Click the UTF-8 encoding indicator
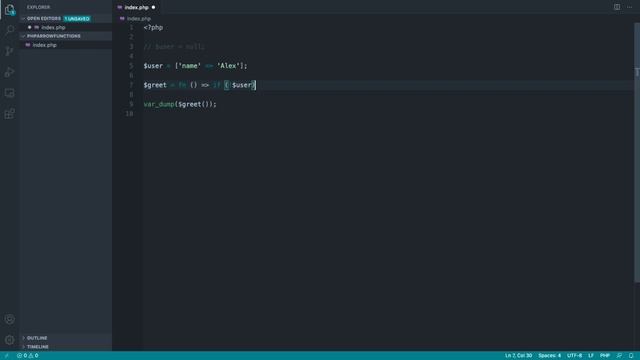Screen dimensions: 640x360 coord(574,356)
